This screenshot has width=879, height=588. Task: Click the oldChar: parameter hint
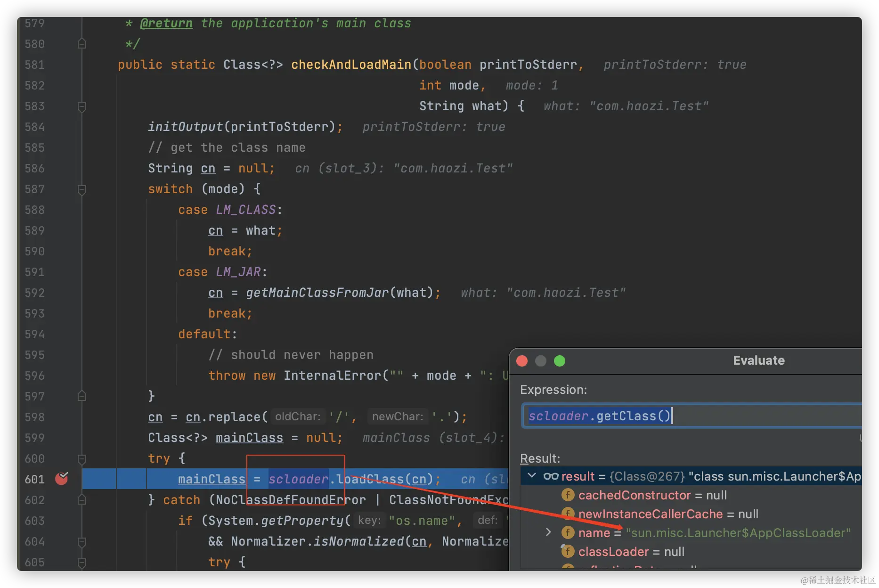coord(298,416)
